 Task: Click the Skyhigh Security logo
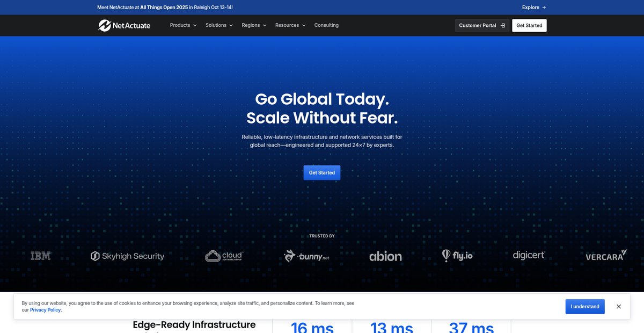pyautogui.click(x=127, y=256)
